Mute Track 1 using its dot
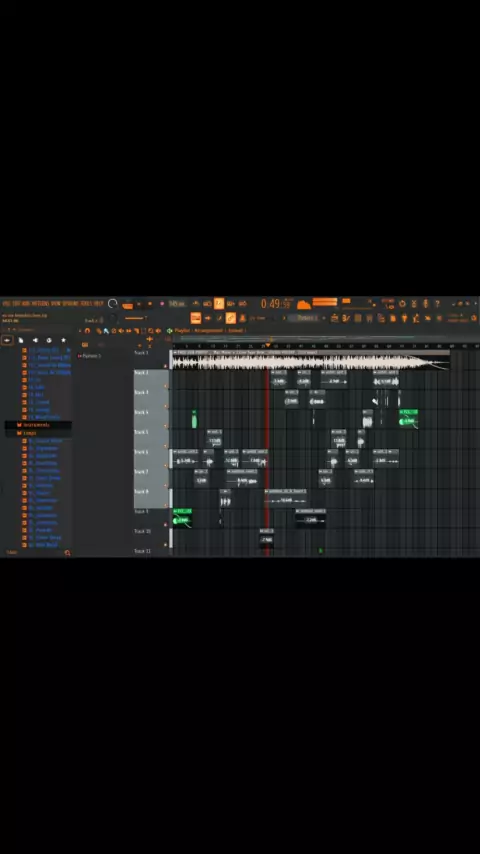Image resolution: width=480 pixels, height=854 pixels. 166,367
